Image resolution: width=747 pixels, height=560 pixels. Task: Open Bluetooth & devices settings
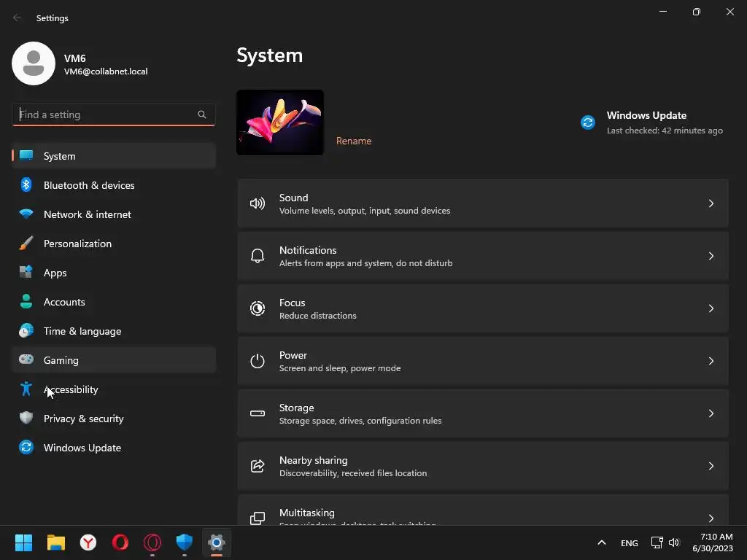pos(114,184)
